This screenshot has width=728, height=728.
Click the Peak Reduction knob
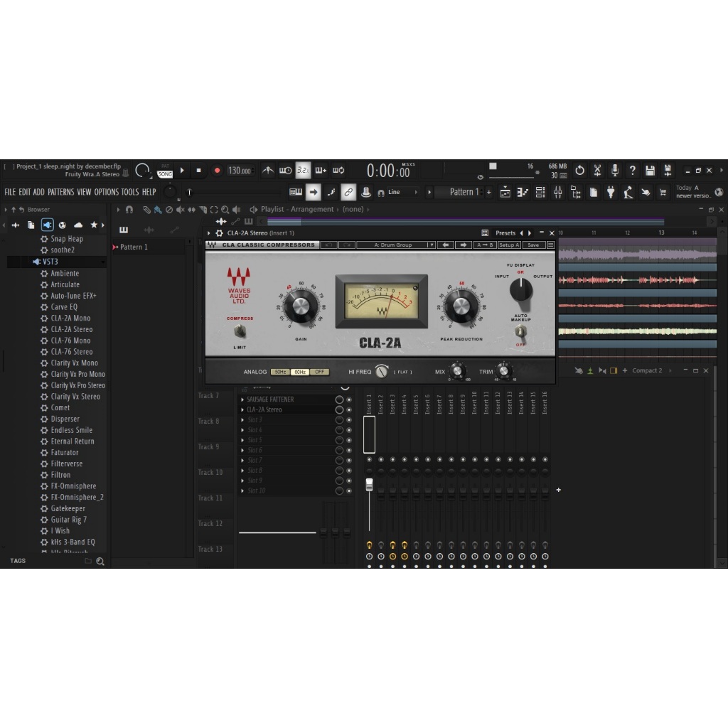point(461,306)
